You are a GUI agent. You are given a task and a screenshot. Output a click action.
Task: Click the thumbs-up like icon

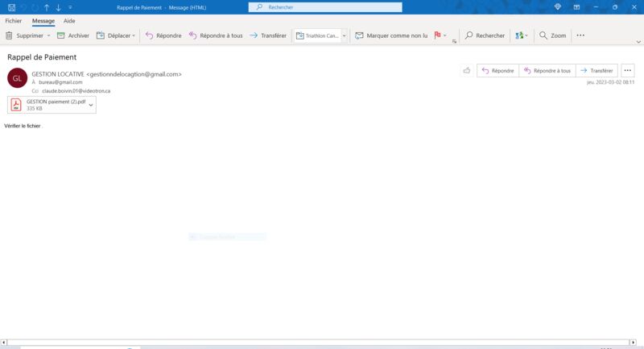coord(467,71)
